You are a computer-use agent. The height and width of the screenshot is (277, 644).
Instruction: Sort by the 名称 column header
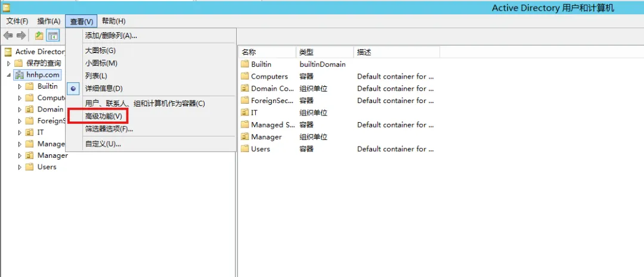point(267,52)
